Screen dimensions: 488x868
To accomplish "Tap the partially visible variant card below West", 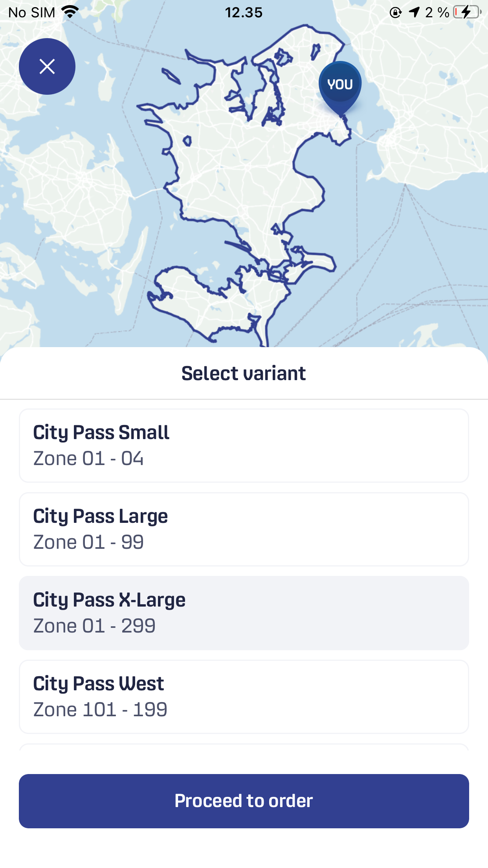I will coord(244,747).
